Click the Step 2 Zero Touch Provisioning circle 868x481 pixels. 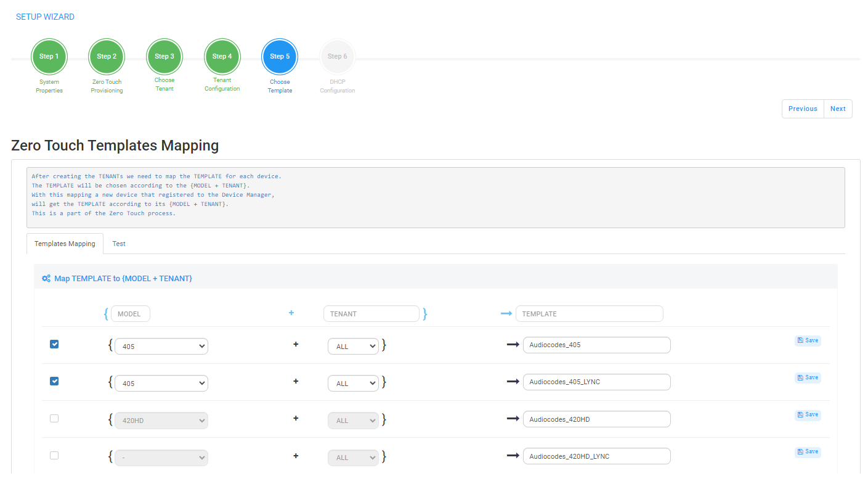[107, 57]
